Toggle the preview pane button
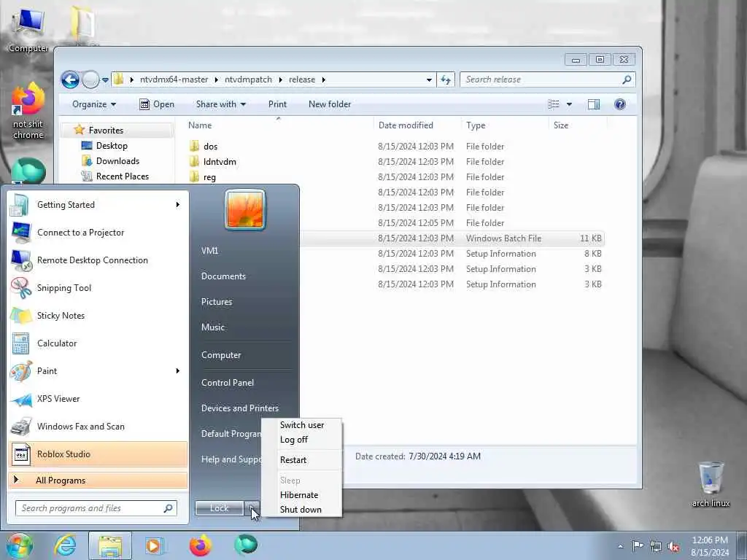The image size is (747, 560). (594, 104)
